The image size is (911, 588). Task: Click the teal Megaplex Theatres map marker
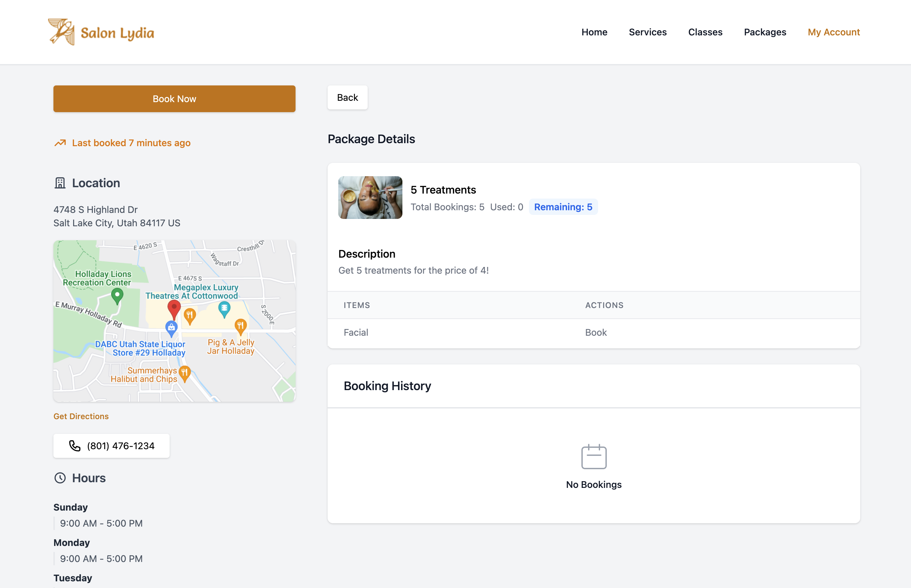point(224,308)
